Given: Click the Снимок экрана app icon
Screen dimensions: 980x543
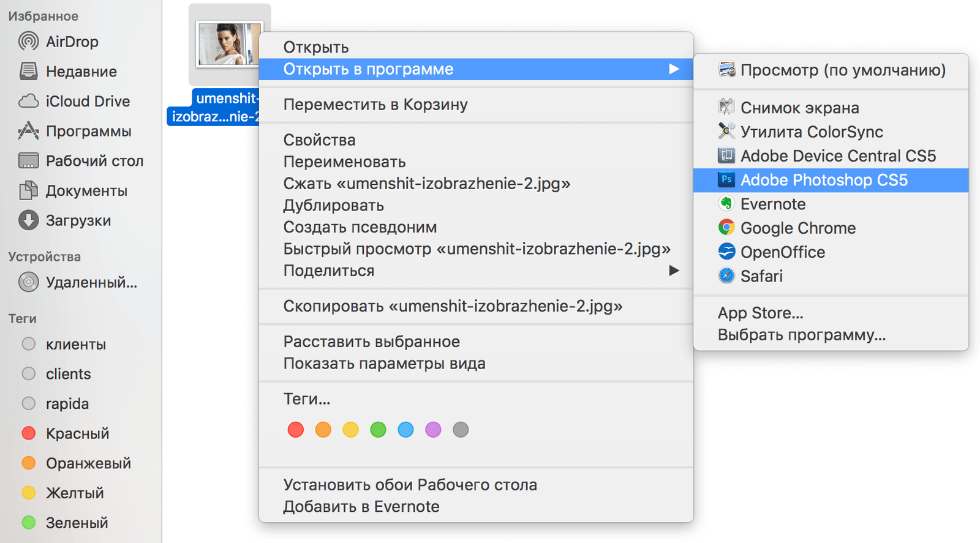Looking at the screenshot, I should (x=726, y=107).
